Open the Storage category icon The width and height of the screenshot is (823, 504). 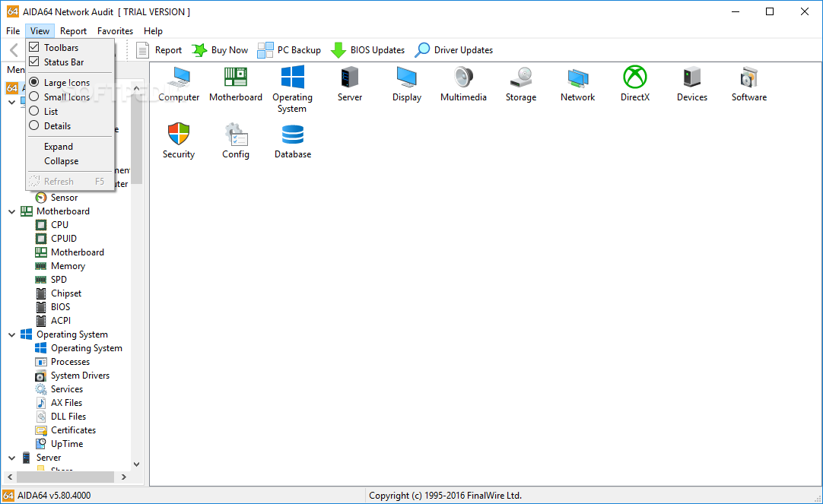(x=521, y=84)
